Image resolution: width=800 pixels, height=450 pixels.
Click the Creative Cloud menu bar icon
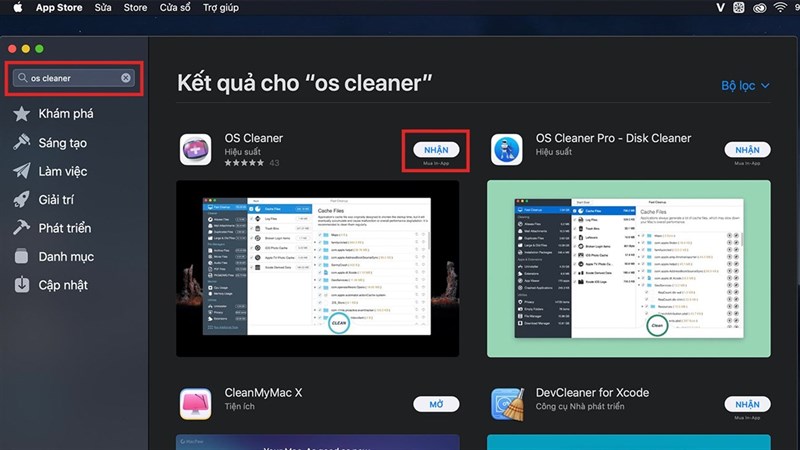(759, 8)
